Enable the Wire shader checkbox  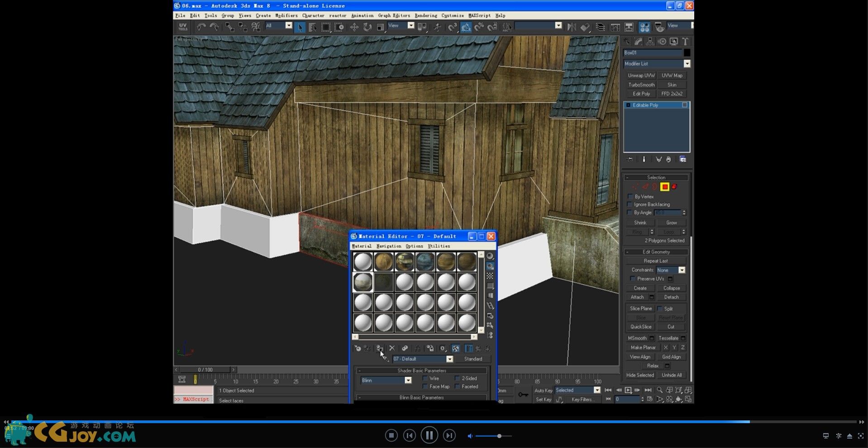(425, 378)
